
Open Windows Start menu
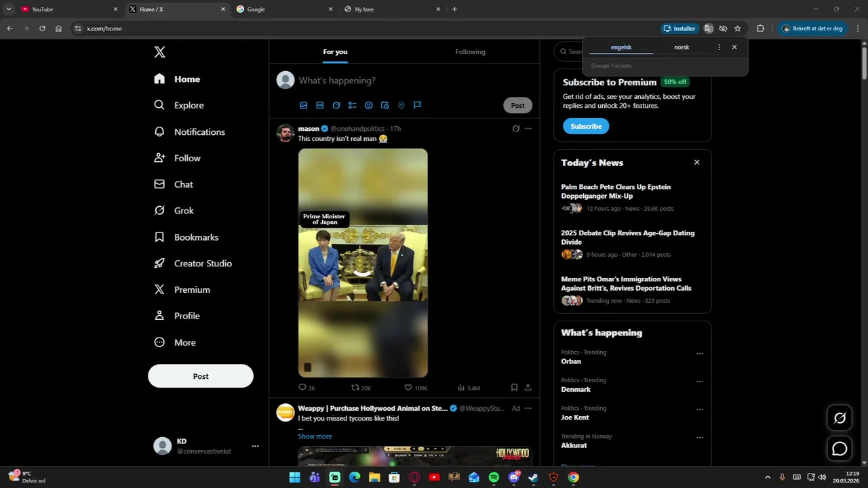[295, 477]
